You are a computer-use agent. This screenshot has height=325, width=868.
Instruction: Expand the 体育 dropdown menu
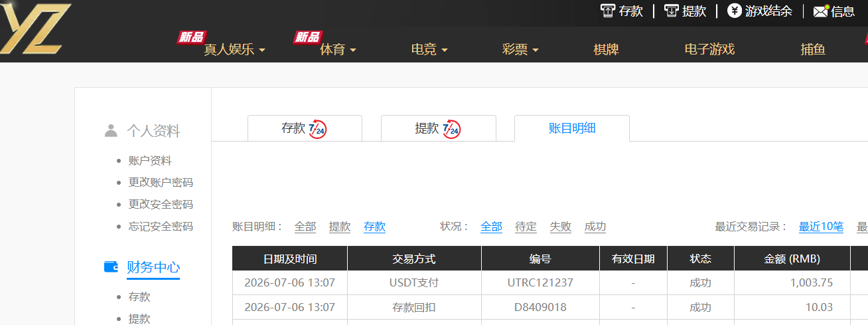338,49
